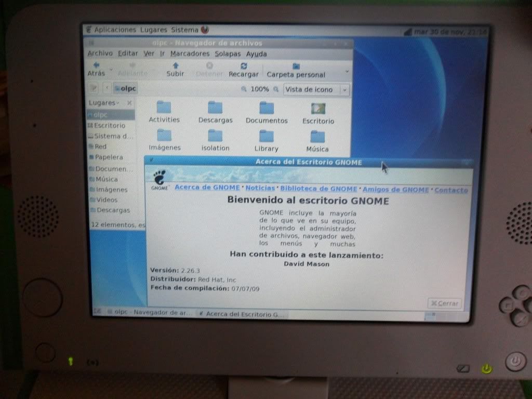Open the Solapas menu in file browser

228,54
